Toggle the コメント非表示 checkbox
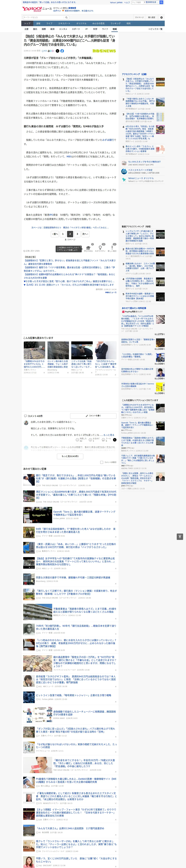 pyautogui.click(x=102, y=462)
